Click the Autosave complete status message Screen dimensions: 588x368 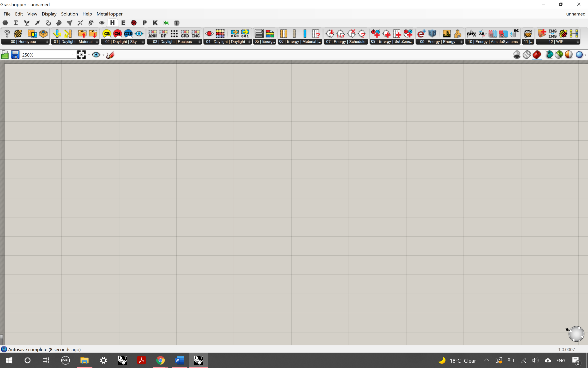coord(44,349)
